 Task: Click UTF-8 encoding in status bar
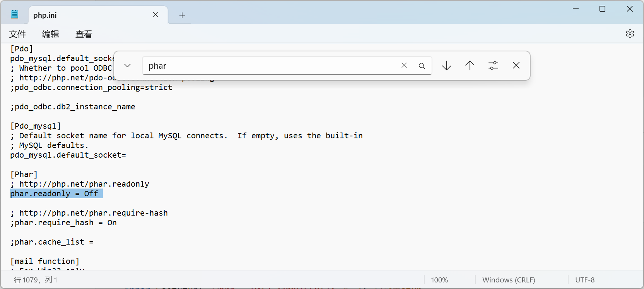tap(585, 280)
